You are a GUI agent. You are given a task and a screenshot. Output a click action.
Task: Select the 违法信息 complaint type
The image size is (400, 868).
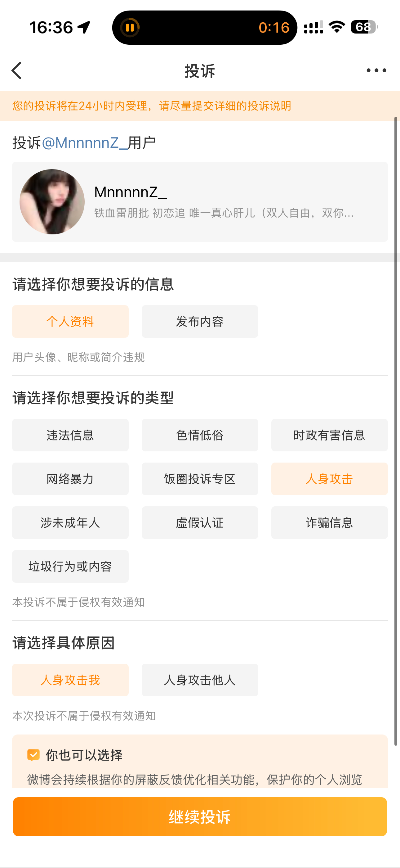click(70, 435)
